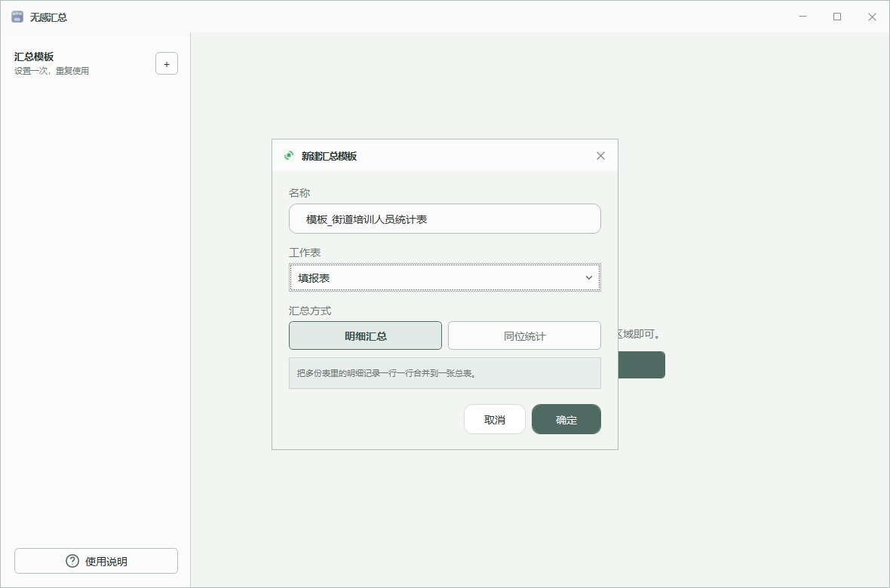890x588 pixels.
Task: Minimize the 无感汇总 window
Action: pos(803,17)
